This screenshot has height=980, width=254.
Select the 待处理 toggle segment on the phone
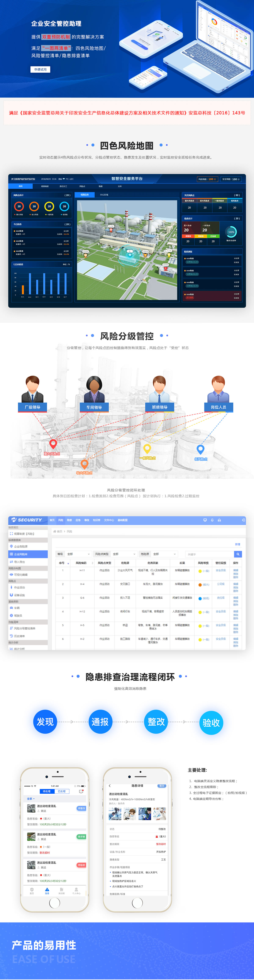[x=47, y=791]
